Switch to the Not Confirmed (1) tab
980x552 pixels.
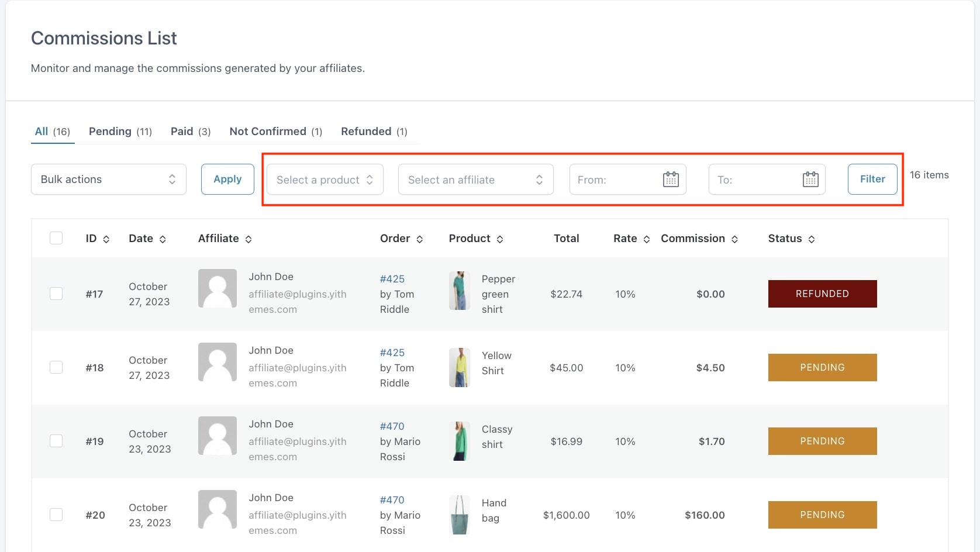coord(276,132)
